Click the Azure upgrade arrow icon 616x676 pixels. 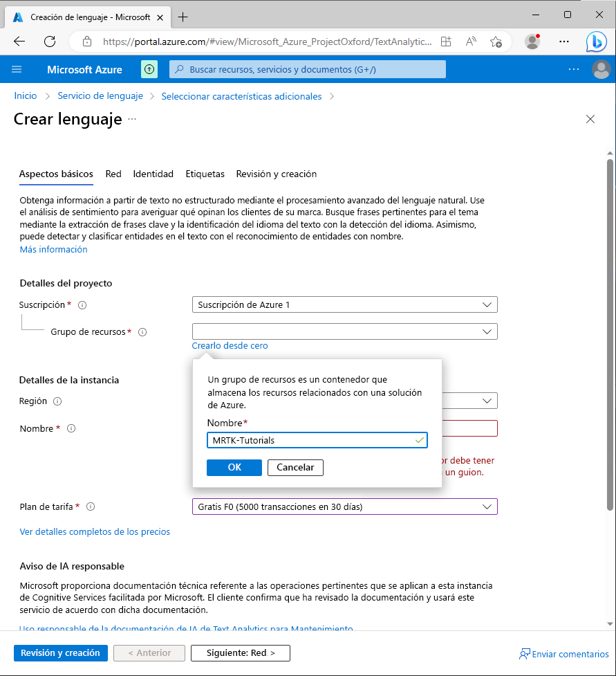point(149,69)
